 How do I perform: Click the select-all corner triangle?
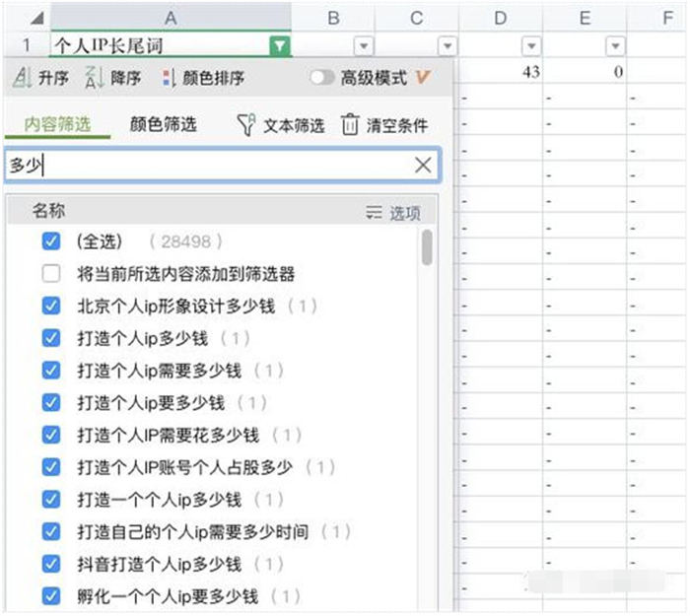click(37, 18)
